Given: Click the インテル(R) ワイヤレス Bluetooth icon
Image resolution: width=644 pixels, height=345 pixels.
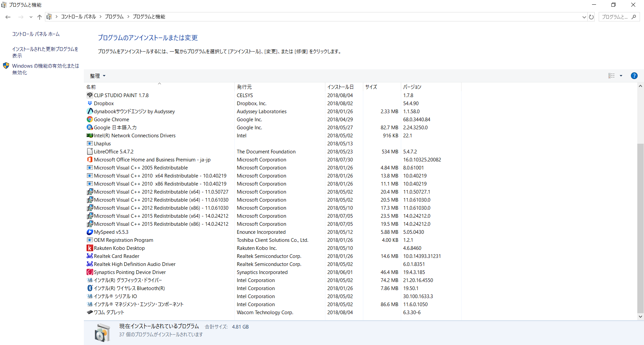Looking at the screenshot, I should click(90, 288).
